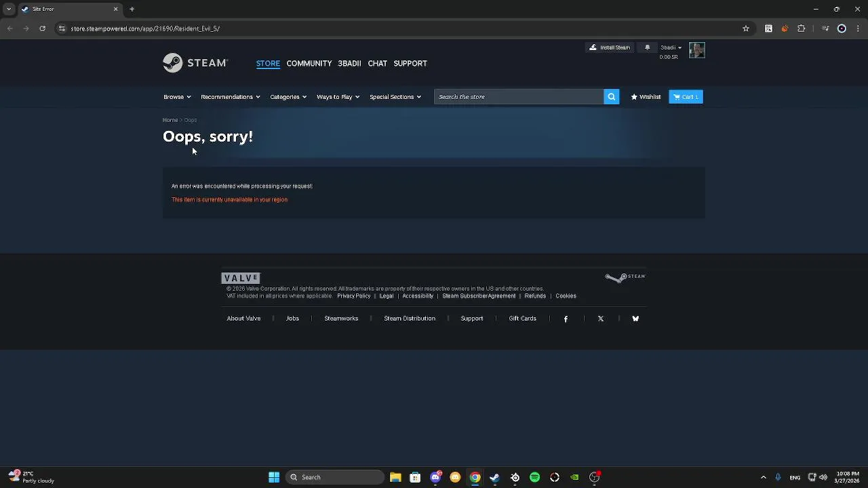This screenshot has width=868, height=488.
Task: Click the Valve logo in footer
Action: point(241,278)
